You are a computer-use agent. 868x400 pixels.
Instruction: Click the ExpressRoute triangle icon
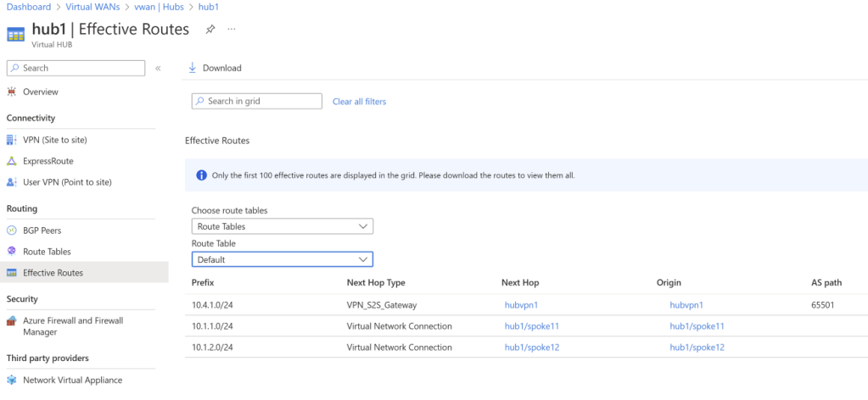[x=12, y=161]
